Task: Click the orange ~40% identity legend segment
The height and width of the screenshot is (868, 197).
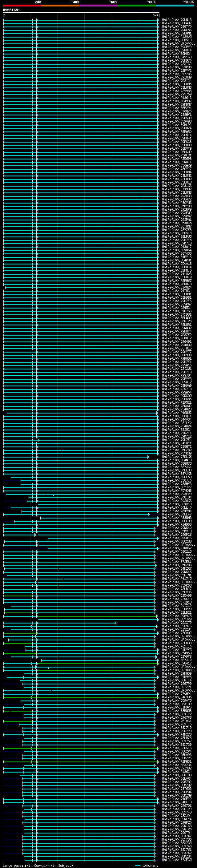Action: tap(60, 6)
